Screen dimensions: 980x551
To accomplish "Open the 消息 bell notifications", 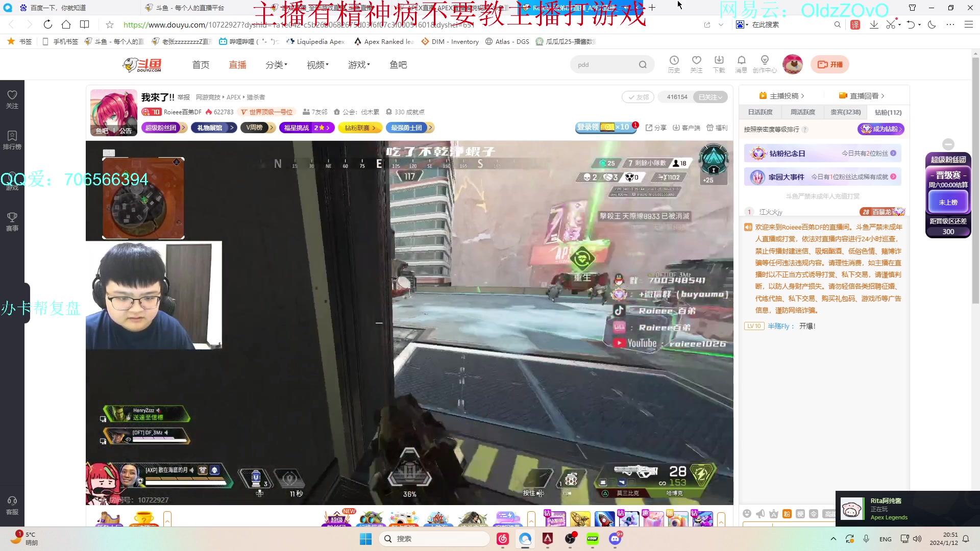I will point(741,64).
